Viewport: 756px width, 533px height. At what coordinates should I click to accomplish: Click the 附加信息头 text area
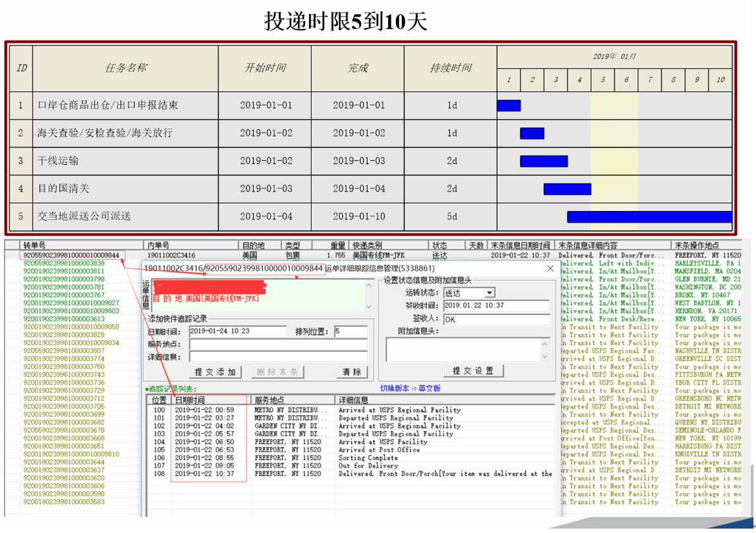(463, 349)
